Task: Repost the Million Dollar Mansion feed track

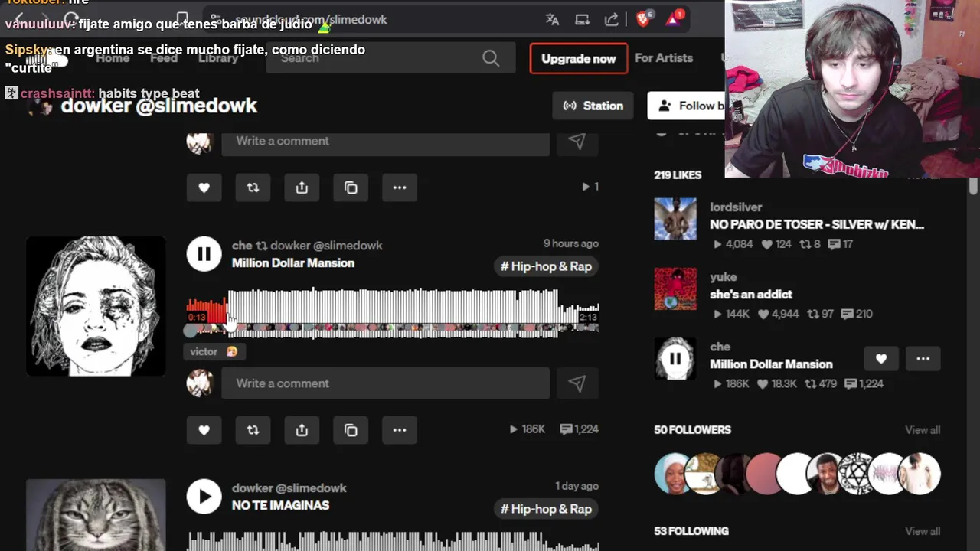Action: tap(253, 430)
